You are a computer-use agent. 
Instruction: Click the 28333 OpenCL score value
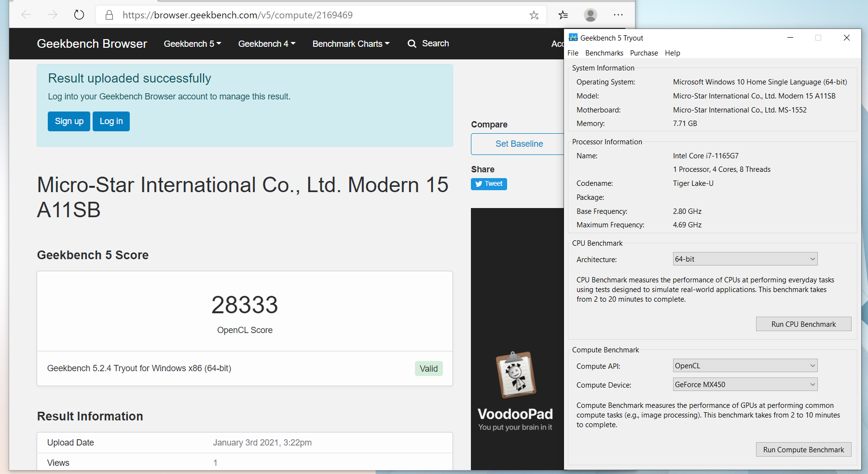click(245, 305)
